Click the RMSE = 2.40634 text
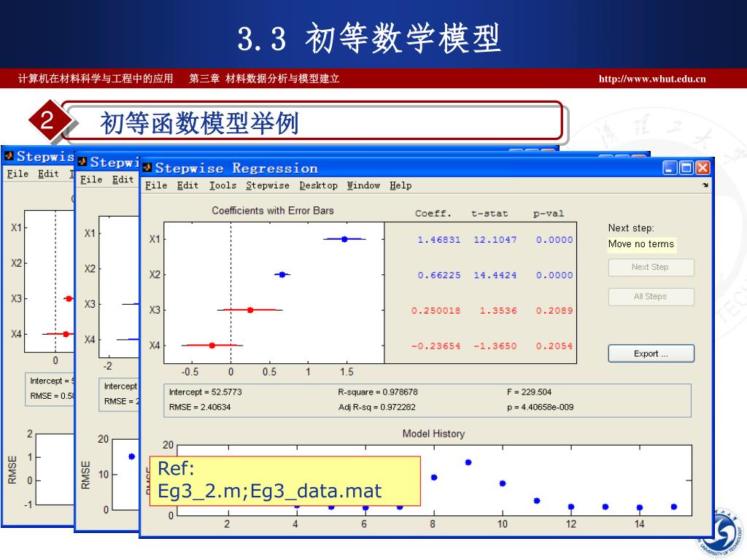Image resolution: width=747 pixels, height=560 pixels. 200,407
